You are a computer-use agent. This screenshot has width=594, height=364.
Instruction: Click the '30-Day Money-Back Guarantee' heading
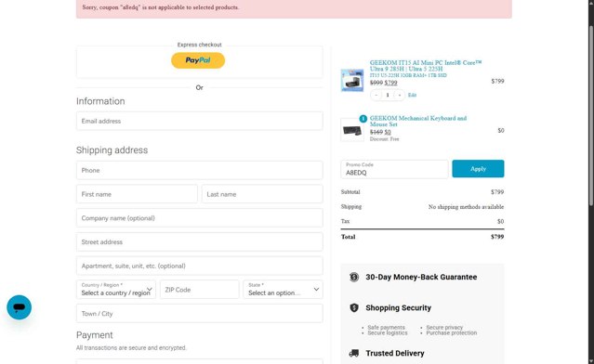click(421, 277)
